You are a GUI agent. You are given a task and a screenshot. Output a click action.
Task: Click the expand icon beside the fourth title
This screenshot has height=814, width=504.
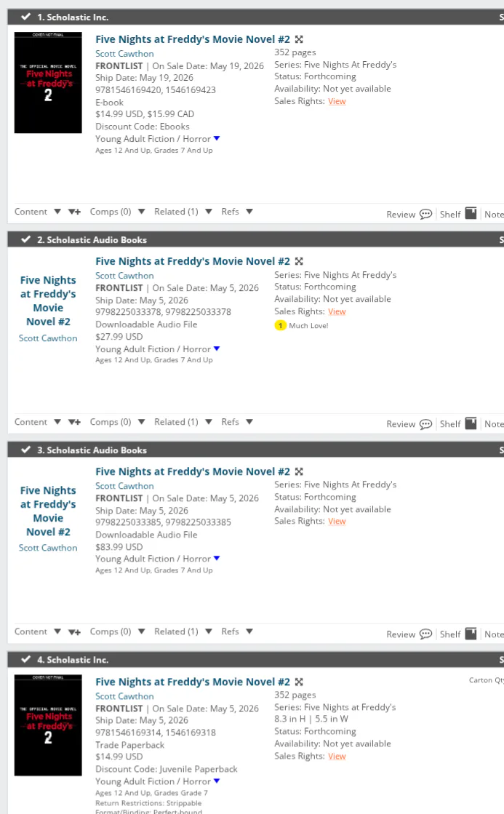pos(299,682)
